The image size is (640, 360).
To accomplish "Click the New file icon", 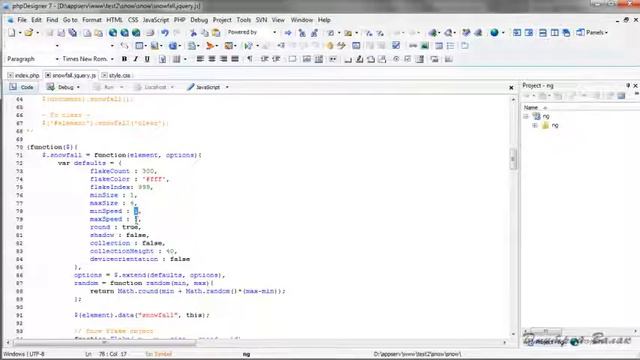I will click(11, 33).
